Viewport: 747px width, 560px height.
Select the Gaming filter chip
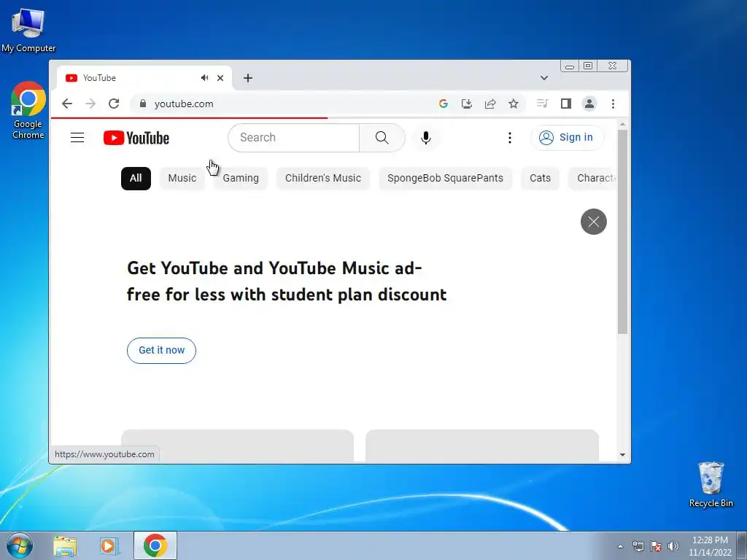click(x=241, y=179)
